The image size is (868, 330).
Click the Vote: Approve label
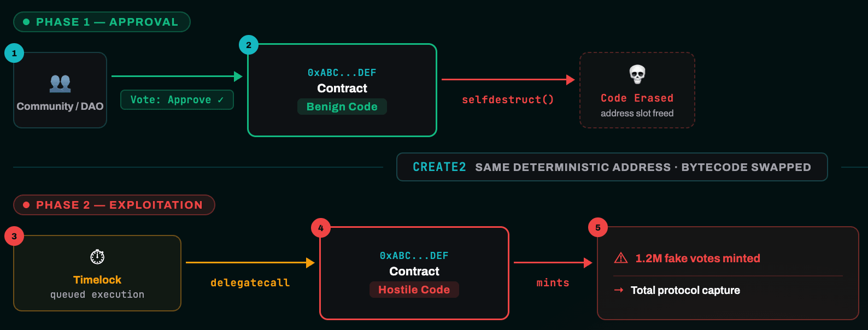[177, 100]
